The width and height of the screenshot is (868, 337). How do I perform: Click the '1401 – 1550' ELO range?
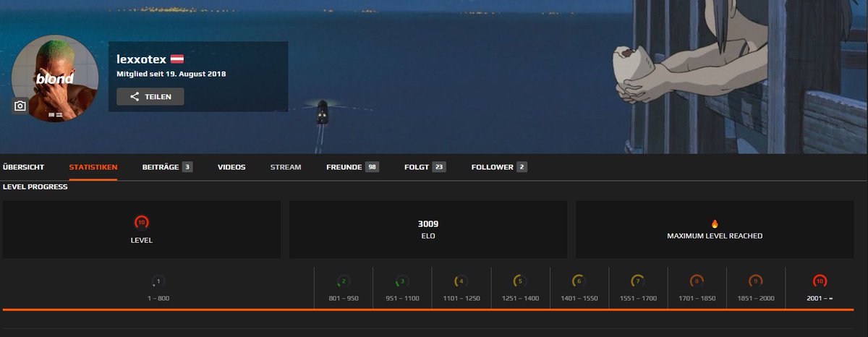click(579, 298)
